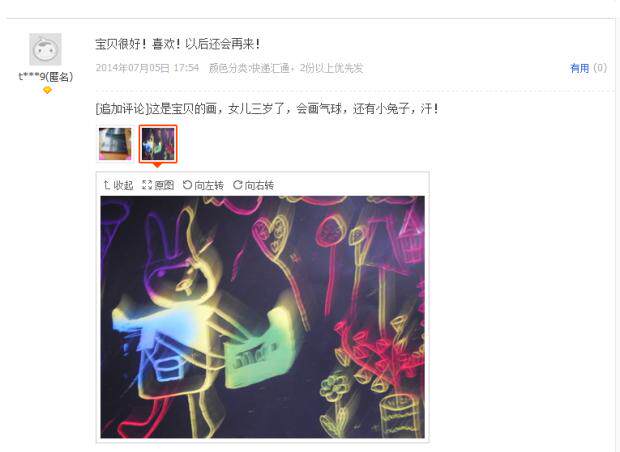Image resolution: width=620 pixels, height=452 pixels.
Task: Click the (0) useful vote count
Action: (x=600, y=68)
